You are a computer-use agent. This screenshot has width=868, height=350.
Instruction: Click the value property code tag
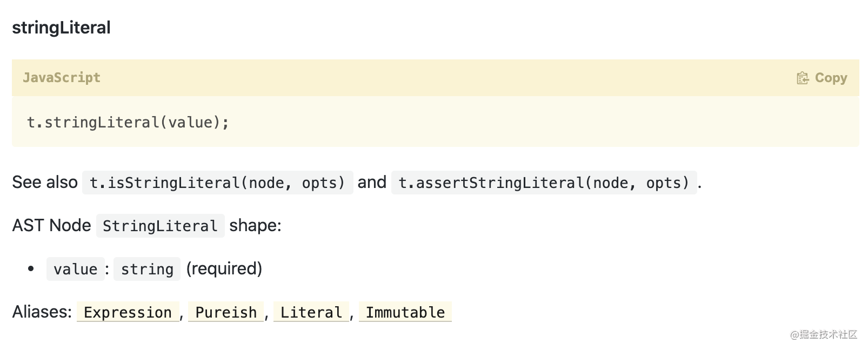(76, 269)
